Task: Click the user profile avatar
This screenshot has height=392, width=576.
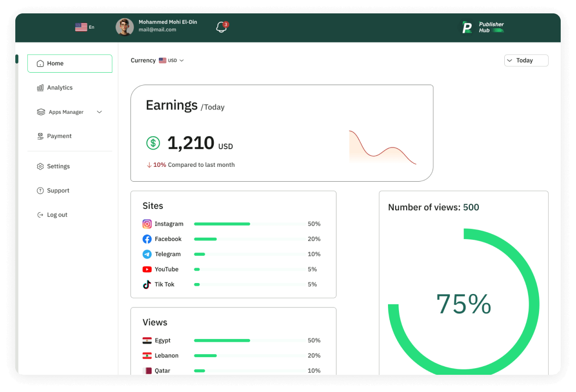Action: tap(124, 27)
